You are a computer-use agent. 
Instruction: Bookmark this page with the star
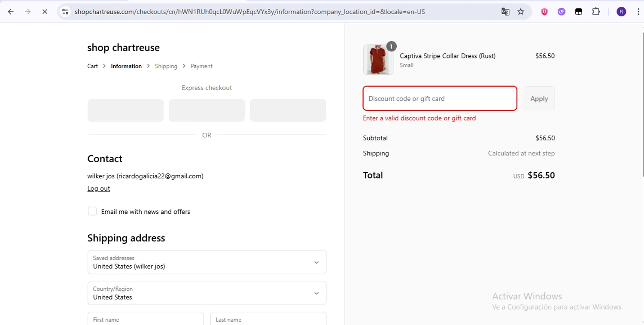tap(521, 12)
